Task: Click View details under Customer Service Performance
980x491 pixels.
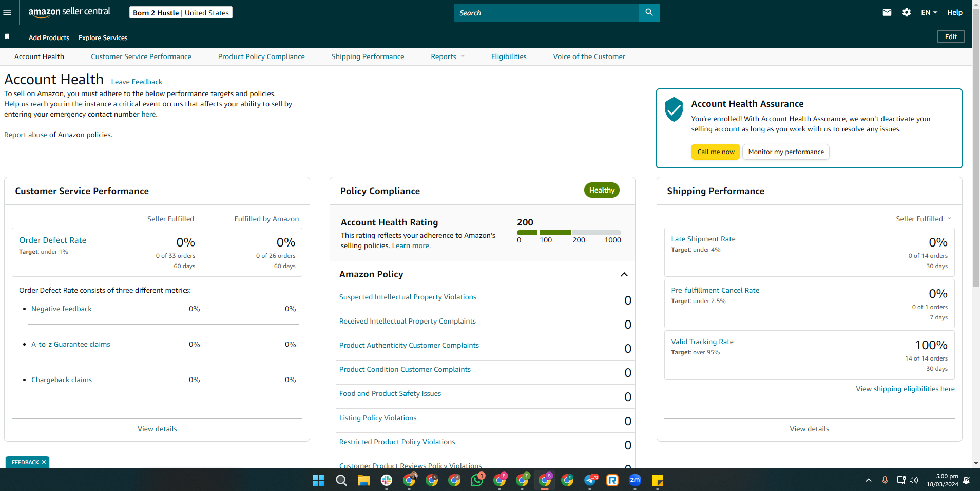Action: pyautogui.click(x=157, y=429)
